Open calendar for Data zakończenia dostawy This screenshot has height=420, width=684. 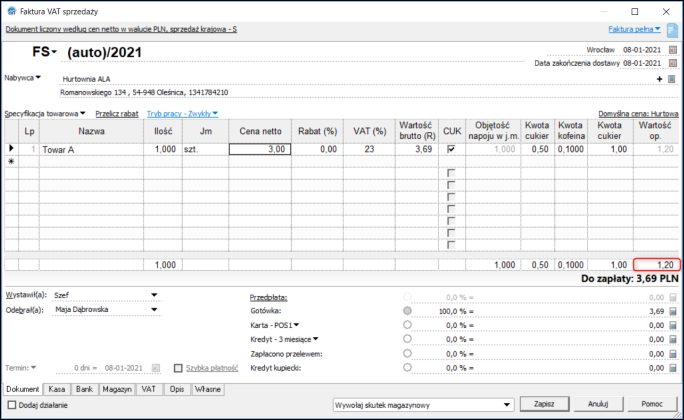coord(672,62)
